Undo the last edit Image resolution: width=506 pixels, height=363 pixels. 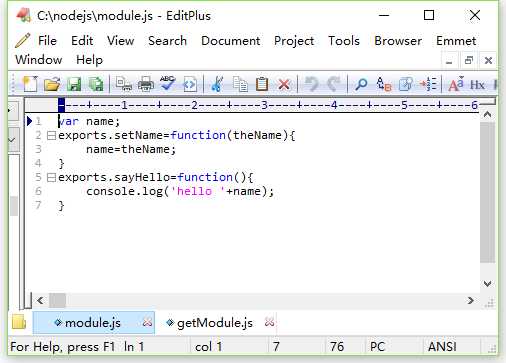[x=312, y=84]
